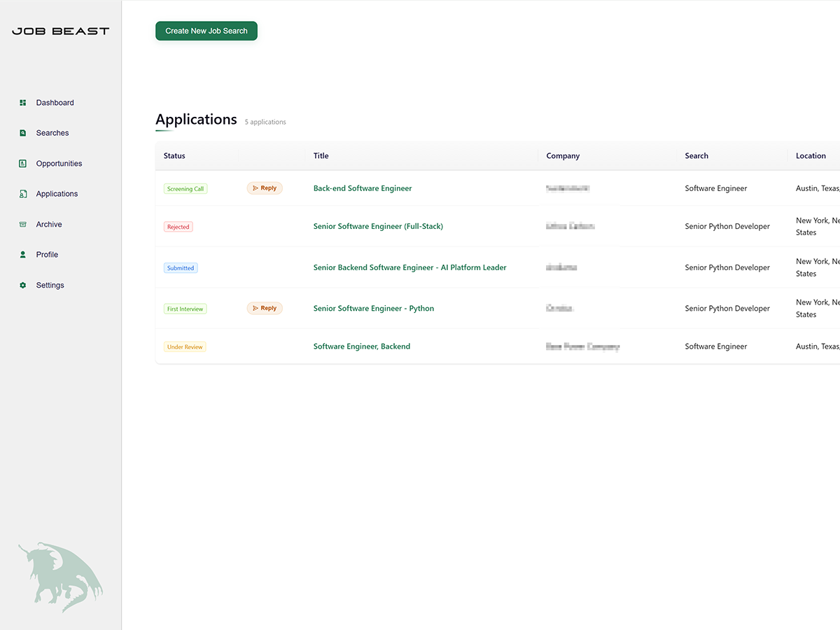This screenshot has width=840, height=630.
Task: Open the Back-end Software Engineer application
Action: pos(363,188)
